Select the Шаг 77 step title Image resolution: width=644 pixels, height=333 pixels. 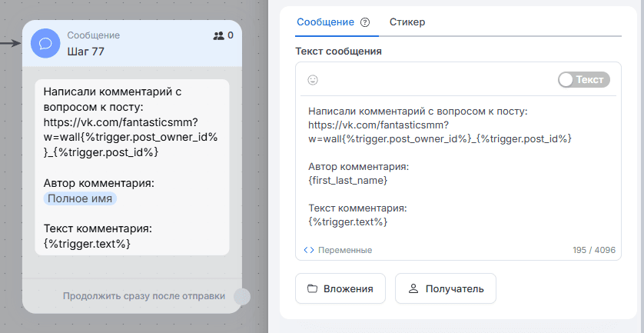coord(86,52)
